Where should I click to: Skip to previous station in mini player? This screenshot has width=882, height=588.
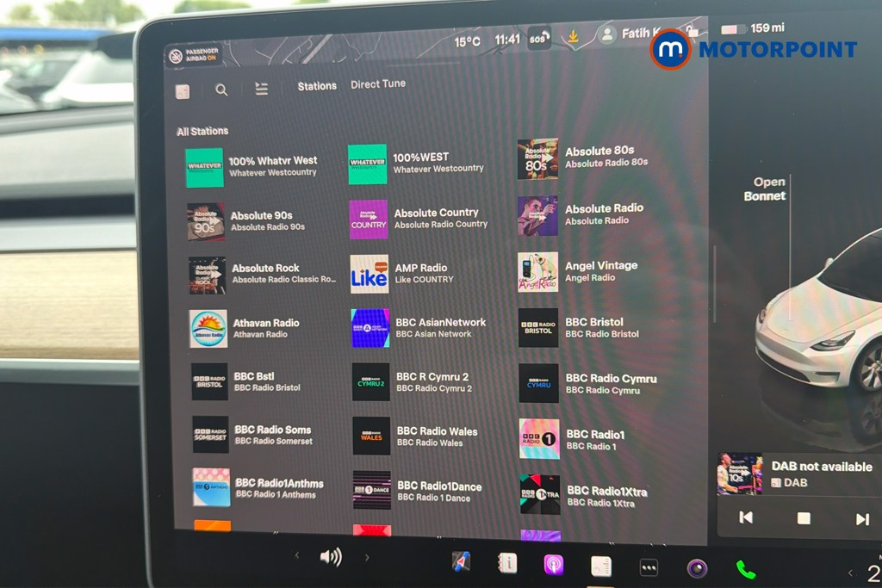pyautogui.click(x=746, y=517)
